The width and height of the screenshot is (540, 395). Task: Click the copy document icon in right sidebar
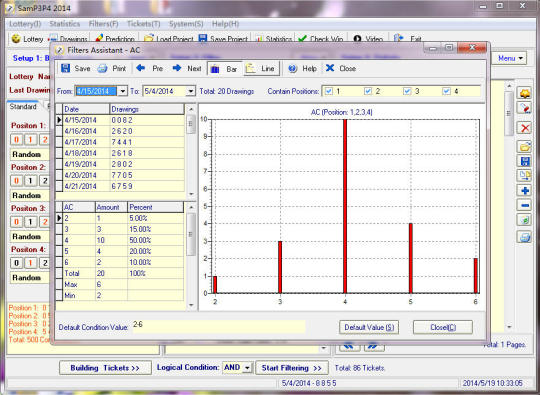(x=525, y=175)
